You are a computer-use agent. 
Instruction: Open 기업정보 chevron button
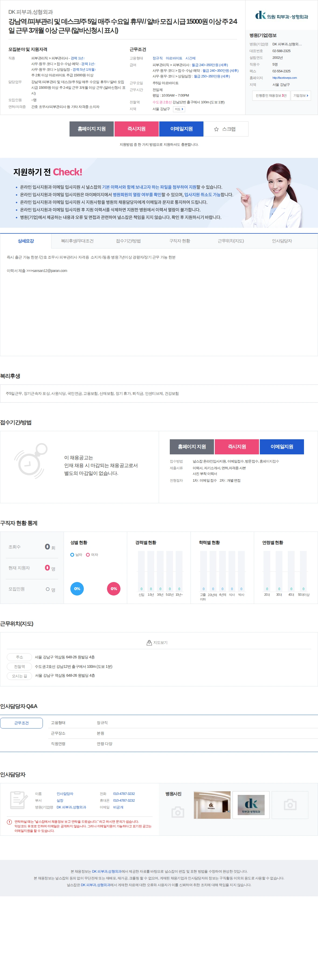tap(300, 96)
